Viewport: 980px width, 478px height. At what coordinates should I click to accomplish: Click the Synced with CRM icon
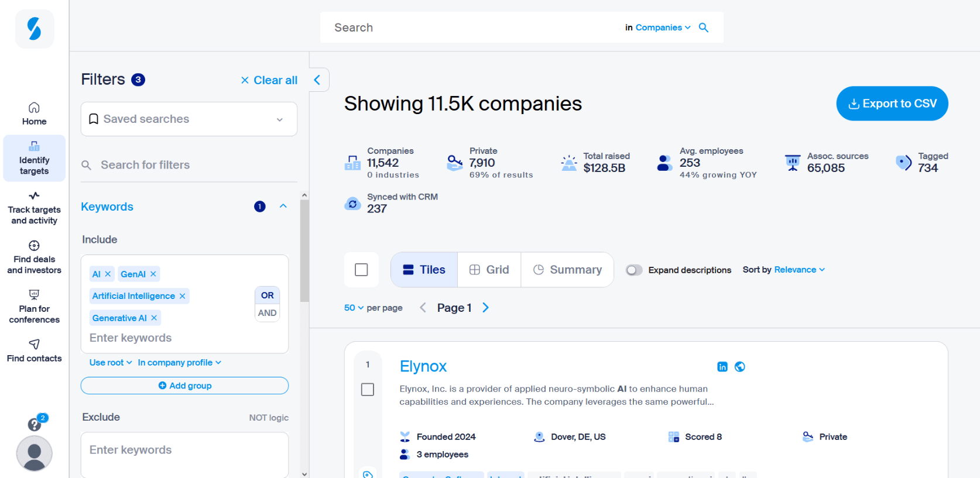pyautogui.click(x=352, y=204)
